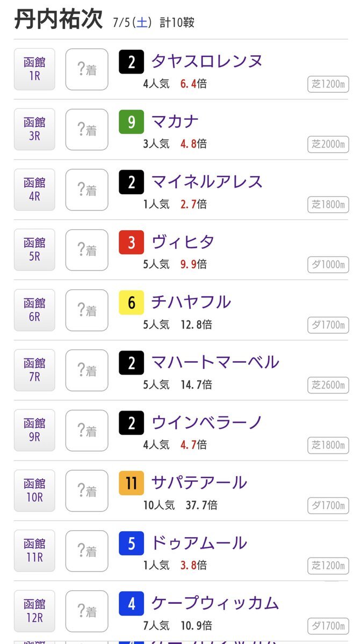Click the orange number 11 badge for サパテアール
The height and width of the screenshot is (644, 362).
pyautogui.click(x=132, y=484)
